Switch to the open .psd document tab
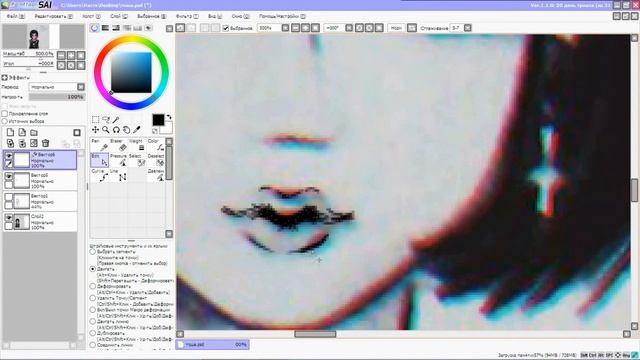 212,344
